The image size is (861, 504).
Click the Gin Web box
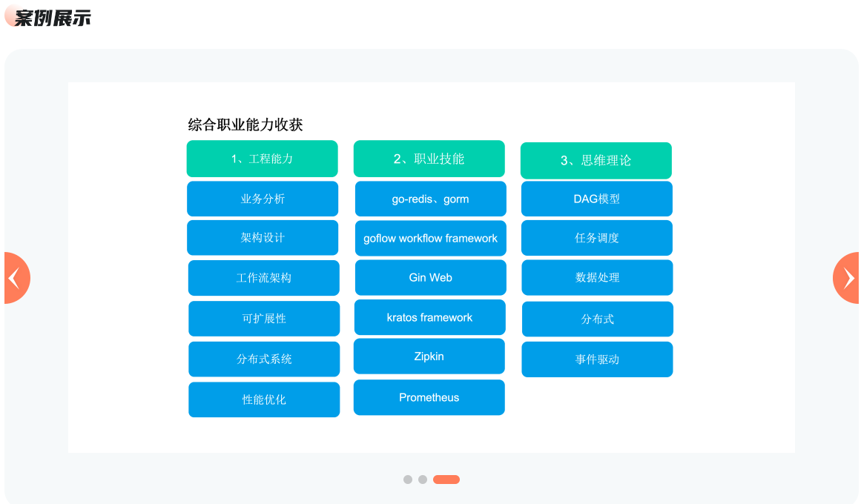(430, 278)
